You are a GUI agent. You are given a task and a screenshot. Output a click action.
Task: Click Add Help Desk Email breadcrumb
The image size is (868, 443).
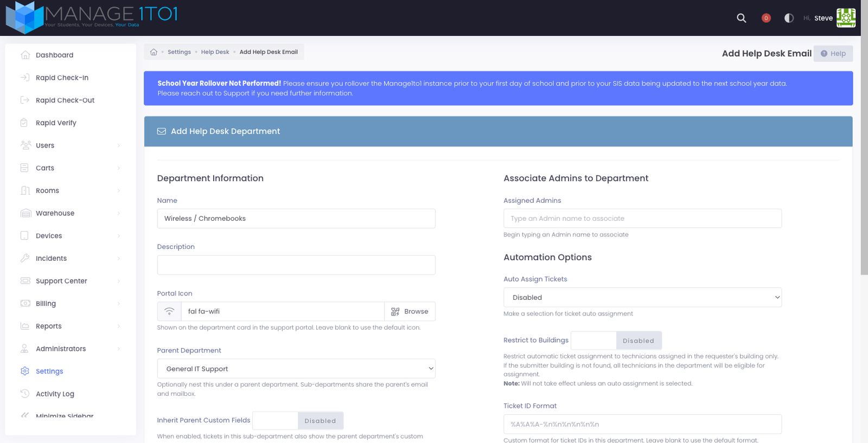coord(269,52)
